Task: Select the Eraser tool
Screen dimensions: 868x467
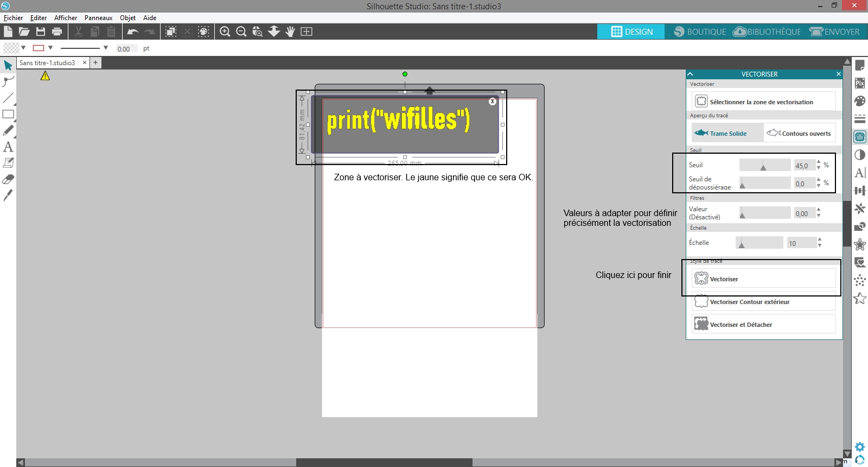Action: tap(8, 179)
